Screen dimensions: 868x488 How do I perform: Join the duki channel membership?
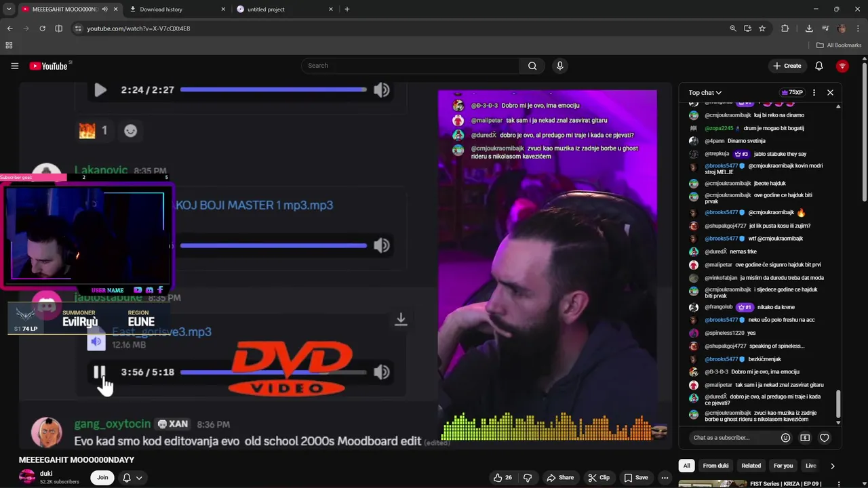(x=102, y=478)
